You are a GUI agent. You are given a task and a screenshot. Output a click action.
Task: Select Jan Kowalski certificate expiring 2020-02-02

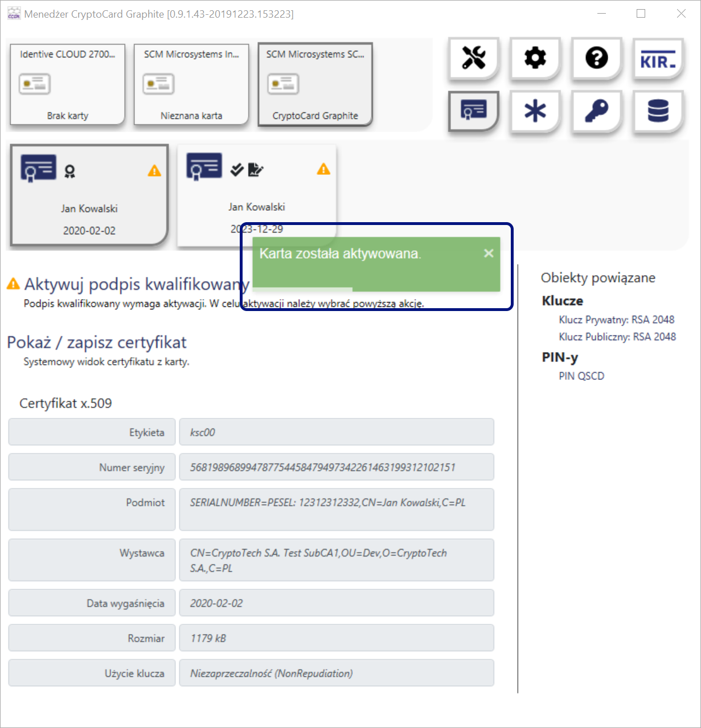(x=89, y=195)
